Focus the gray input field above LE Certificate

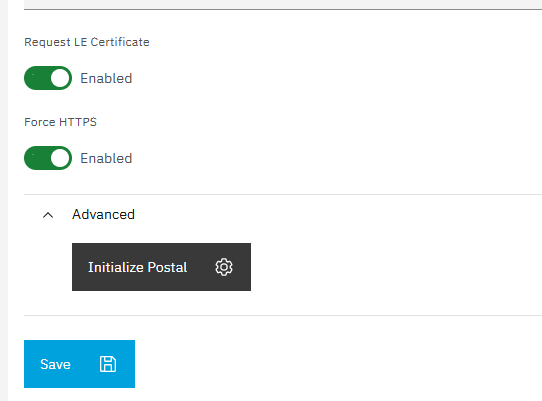[283, 4]
